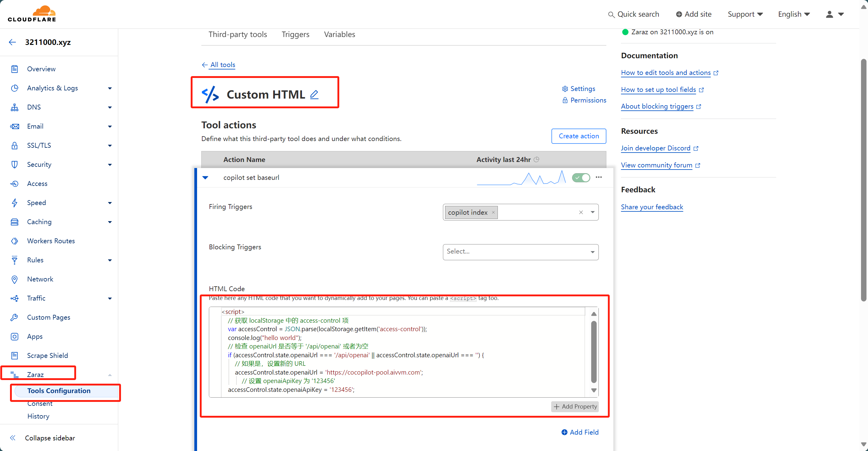Click inside the HTML Code editor

(403, 352)
